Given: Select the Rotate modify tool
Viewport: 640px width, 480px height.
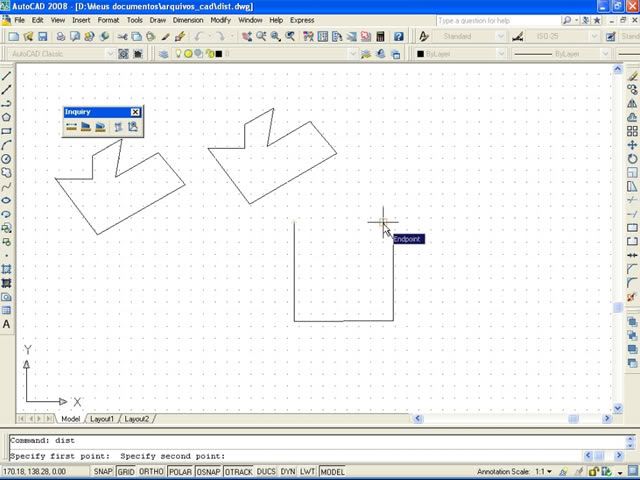Looking at the screenshot, I should pos(632,159).
